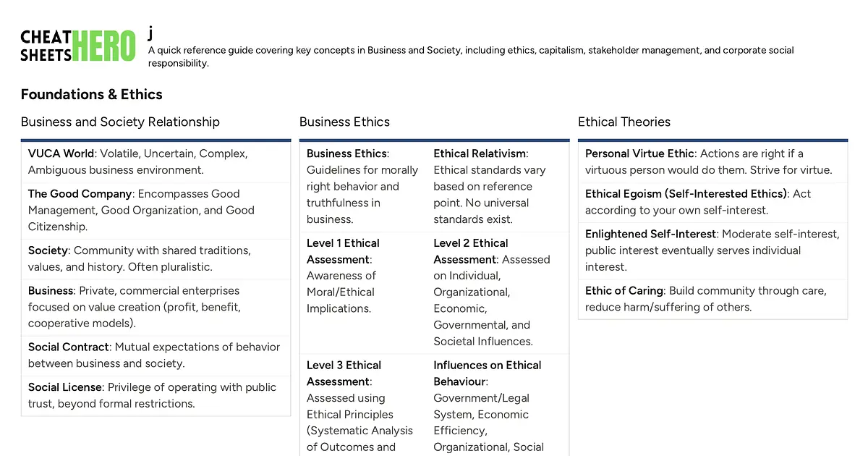
Task: Select the Business and Society Relationship heading
Action: (120, 122)
